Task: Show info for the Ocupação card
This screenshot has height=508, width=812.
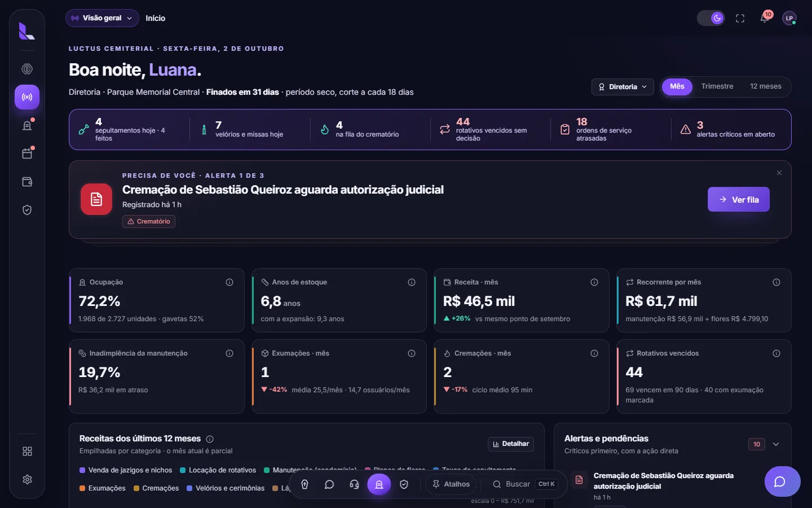Action: coord(230,282)
